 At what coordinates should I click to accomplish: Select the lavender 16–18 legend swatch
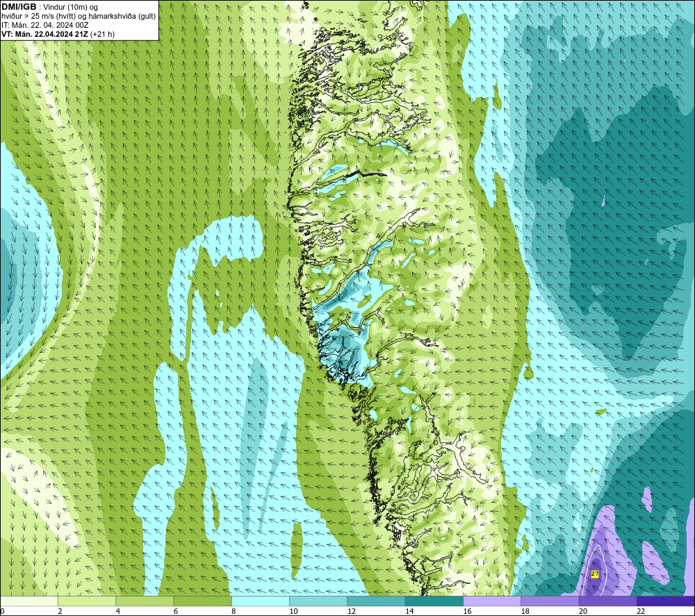point(493,601)
